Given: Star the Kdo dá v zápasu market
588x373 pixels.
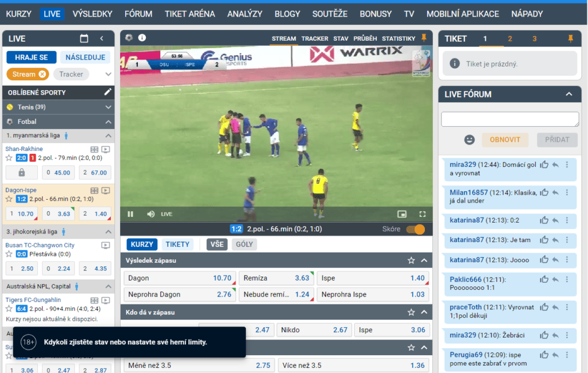Looking at the screenshot, I should [411, 312].
